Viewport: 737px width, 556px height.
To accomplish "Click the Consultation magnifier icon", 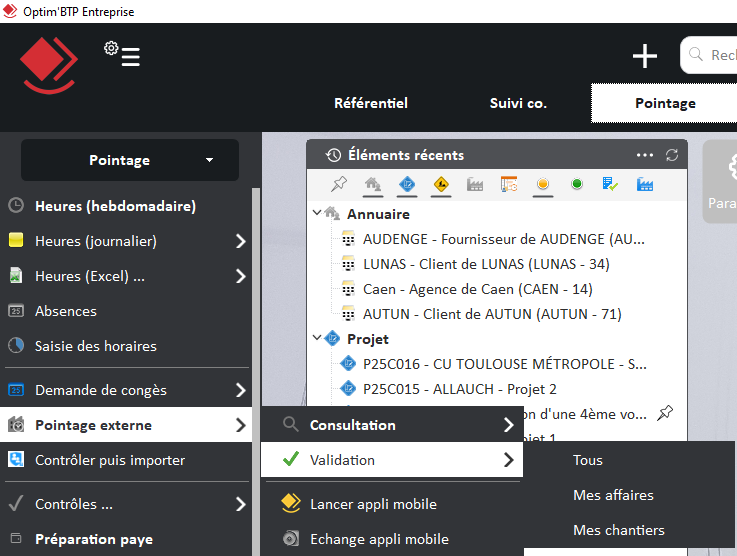I will (x=291, y=424).
